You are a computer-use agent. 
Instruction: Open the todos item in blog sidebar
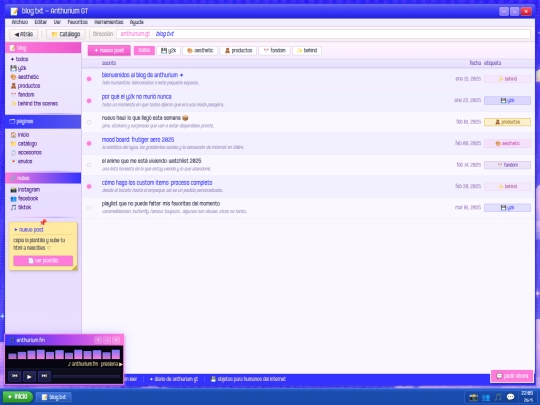pyautogui.click(x=22, y=59)
